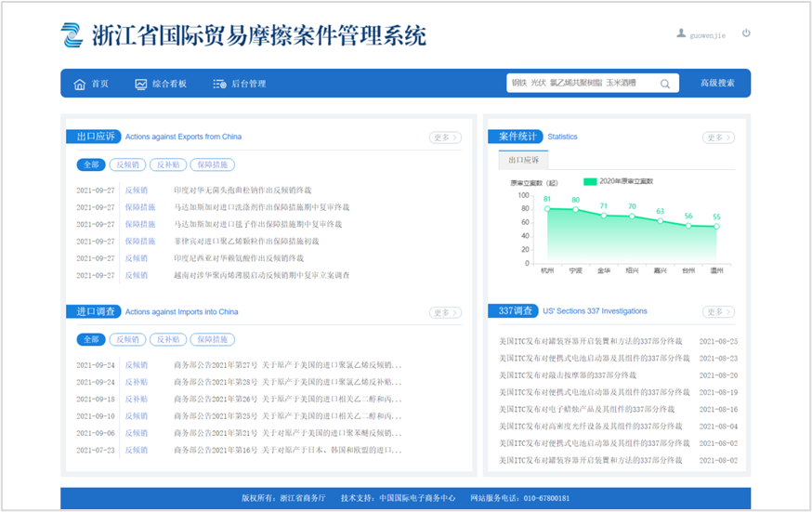Click the 杭州 data point marker on chart
The width and height of the screenshot is (812, 512).
pos(547,208)
